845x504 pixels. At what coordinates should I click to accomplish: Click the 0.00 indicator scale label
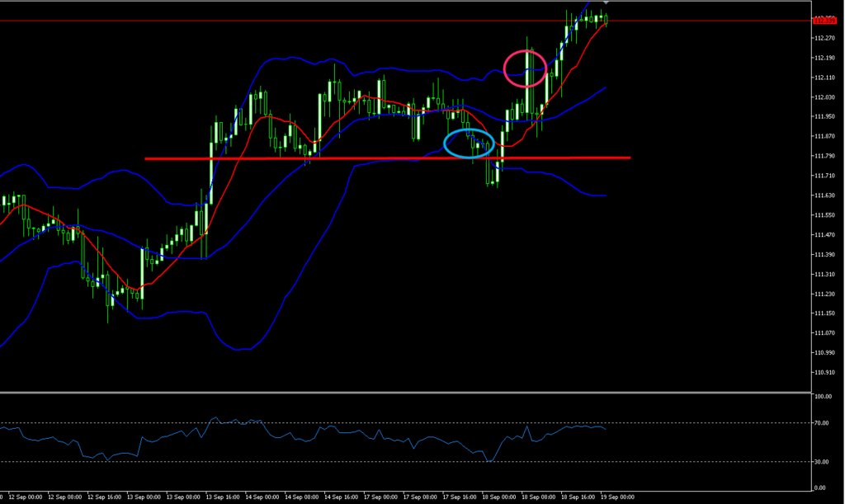[x=820, y=488]
